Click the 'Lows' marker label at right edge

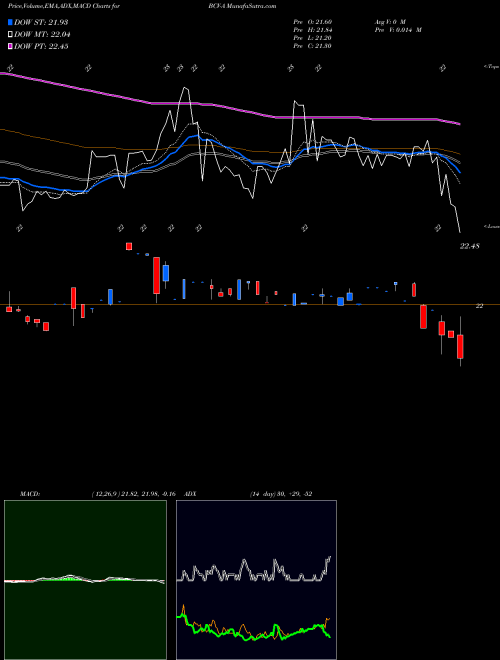[x=492, y=226]
